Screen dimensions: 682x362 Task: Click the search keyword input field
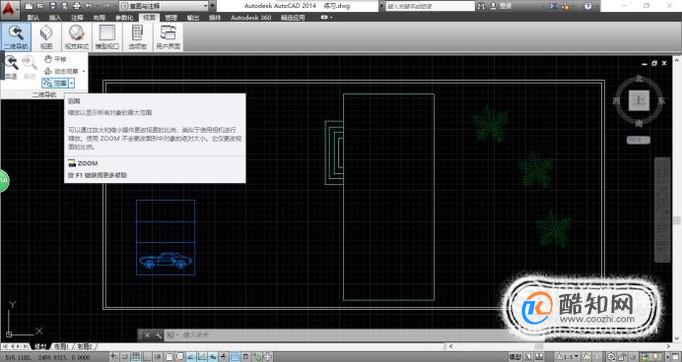coord(430,6)
